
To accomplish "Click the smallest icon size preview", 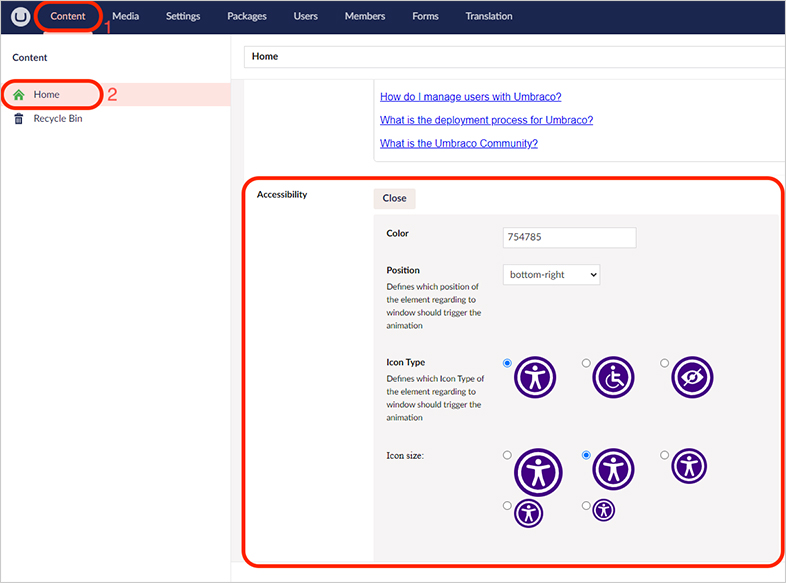I will click(x=604, y=510).
